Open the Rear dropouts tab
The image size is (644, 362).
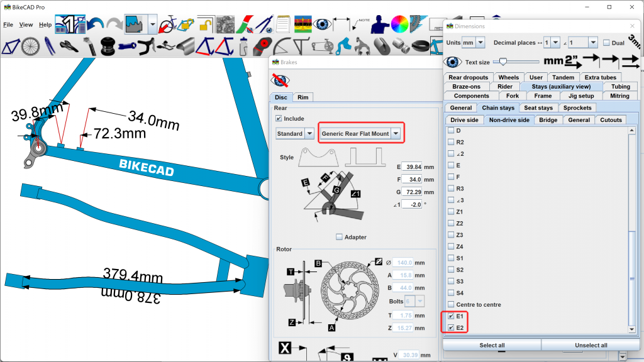coord(468,77)
